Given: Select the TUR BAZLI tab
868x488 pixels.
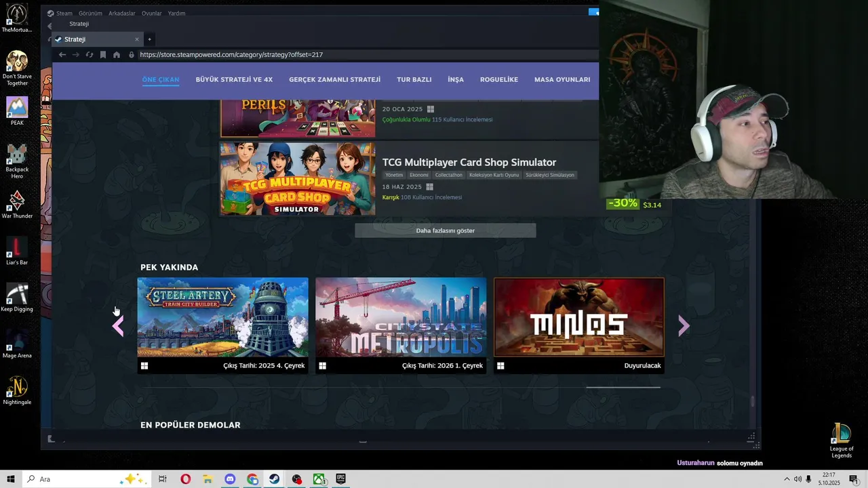Looking at the screenshot, I should 414,79.
